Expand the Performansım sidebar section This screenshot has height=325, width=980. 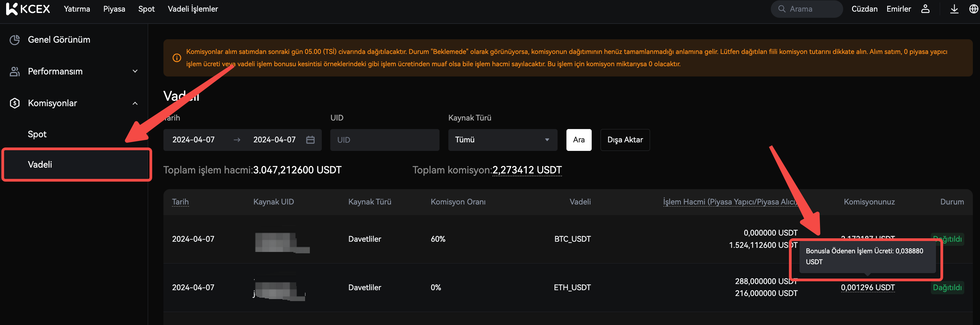point(135,71)
